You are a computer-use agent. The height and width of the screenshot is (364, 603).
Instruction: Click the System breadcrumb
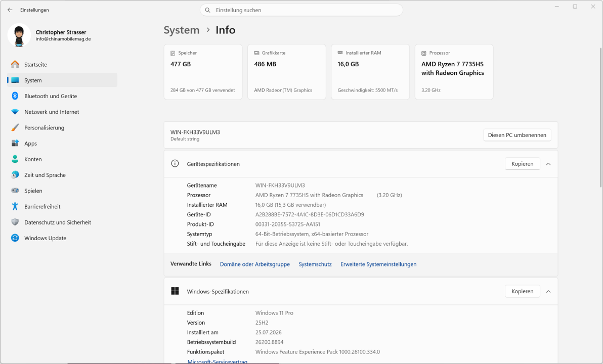point(182,30)
